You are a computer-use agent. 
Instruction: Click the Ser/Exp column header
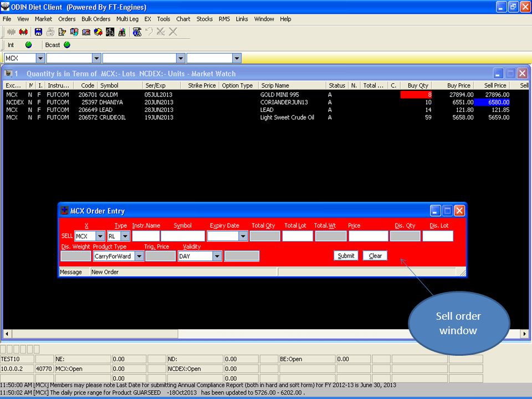coord(161,85)
